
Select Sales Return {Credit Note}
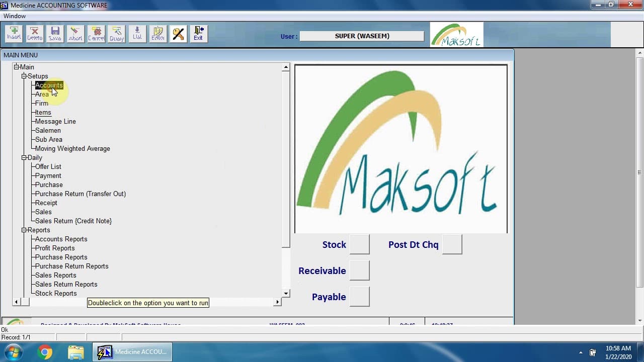[73, 221]
